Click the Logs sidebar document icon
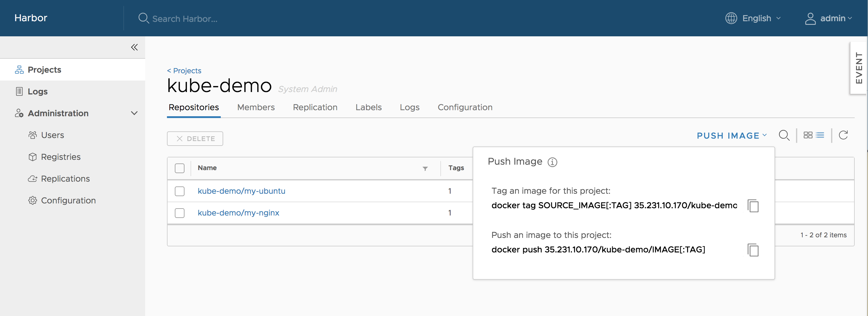868x316 pixels. pos(19,91)
